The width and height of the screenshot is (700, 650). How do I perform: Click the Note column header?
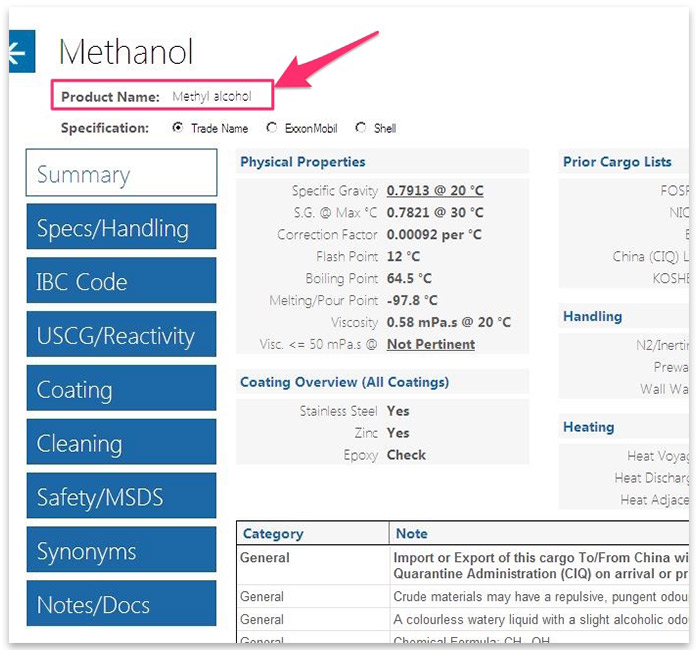[412, 534]
